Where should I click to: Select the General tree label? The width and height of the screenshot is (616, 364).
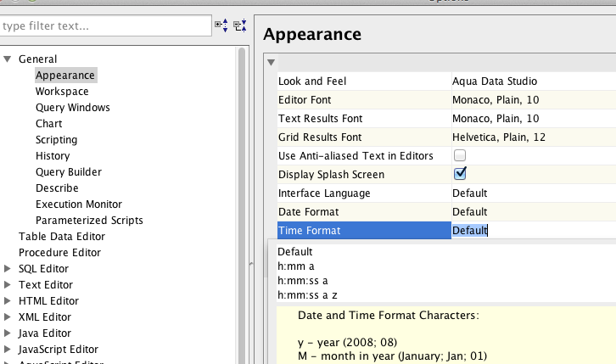tap(37, 59)
